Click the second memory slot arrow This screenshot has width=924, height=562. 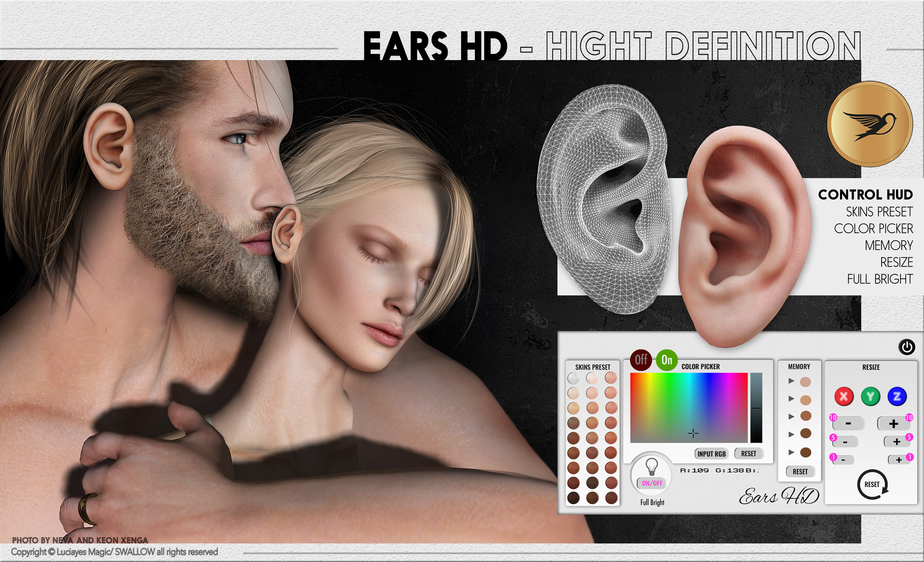(x=791, y=399)
